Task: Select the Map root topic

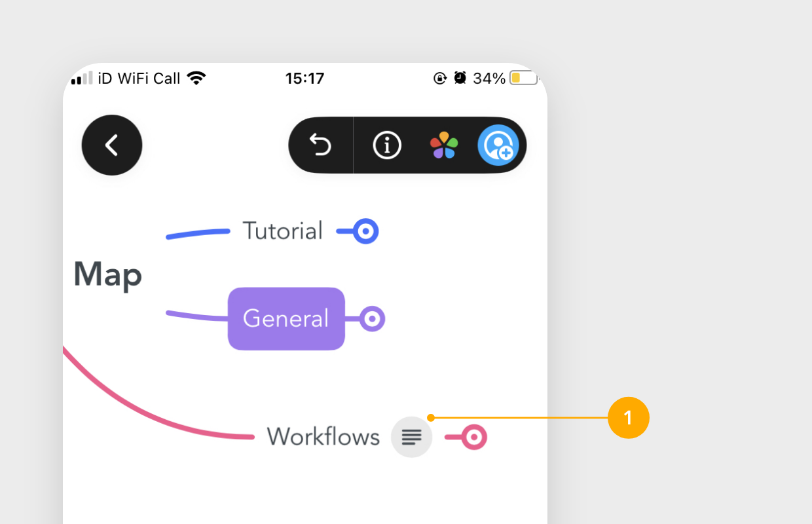Action: [108, 274]
